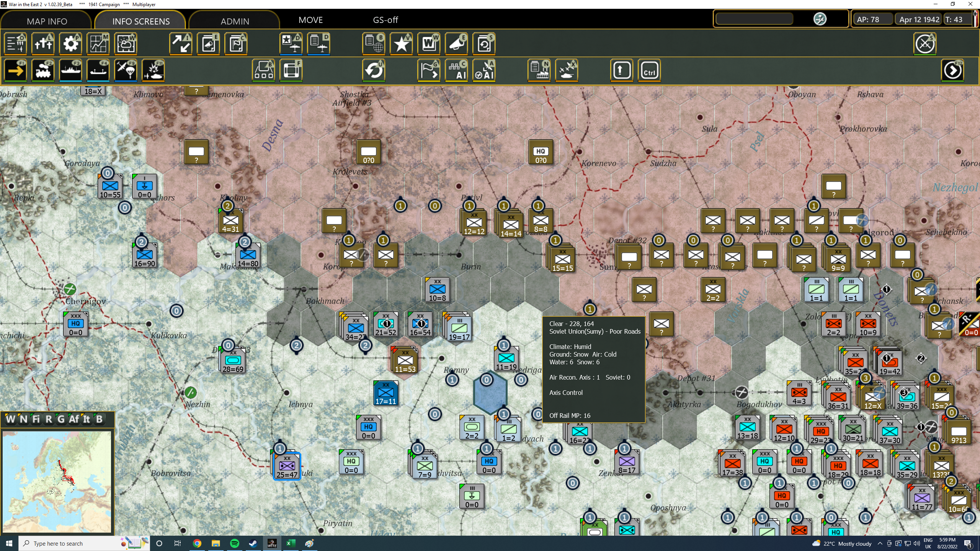Viewport: 980px width, 551px height.
Task: Click the selected blue hex near Romny
Action: [490, 392]
